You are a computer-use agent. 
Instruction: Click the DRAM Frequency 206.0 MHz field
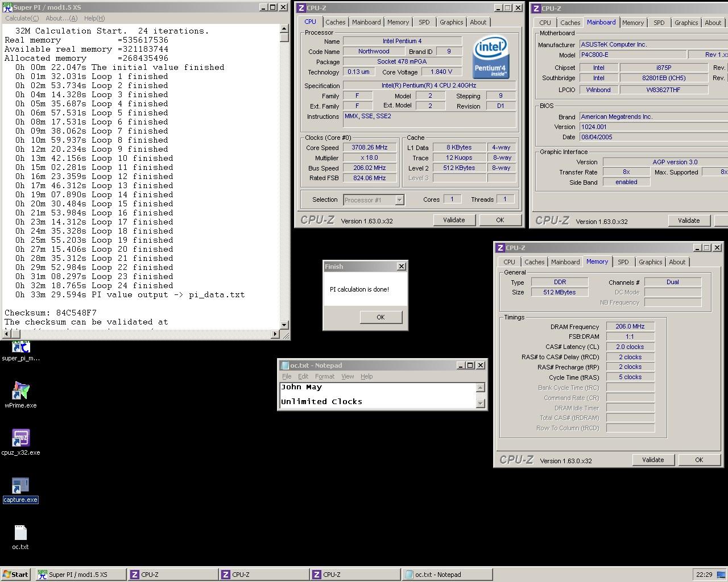630,326
